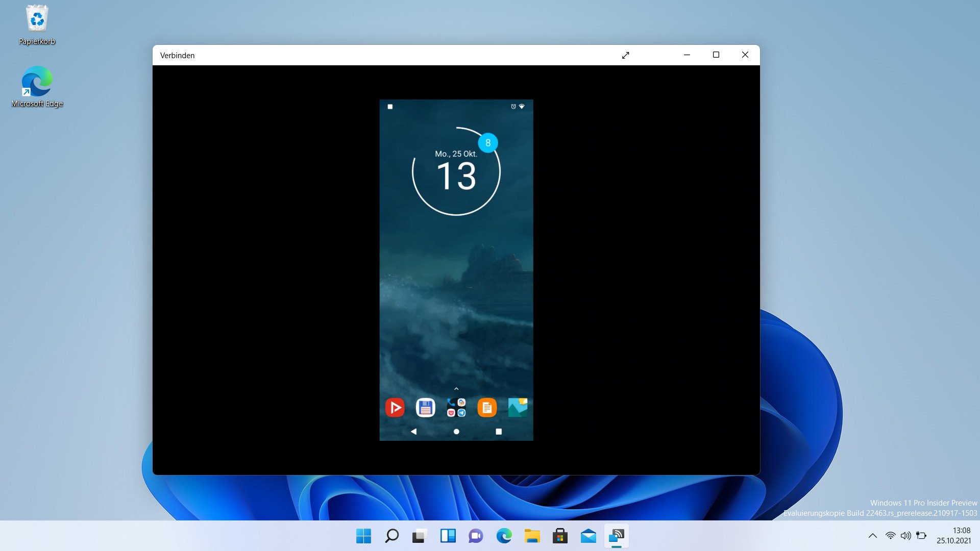Screen dimensions: 980x551
Task: Toggle fullscreen with the diagonal arrows button
Action: pyautogui.click(x=626, y=55)
